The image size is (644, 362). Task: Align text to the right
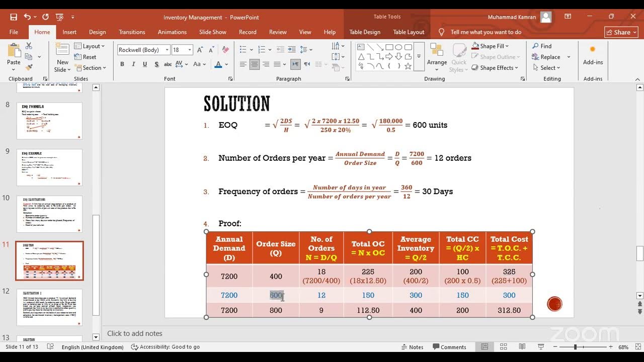coord(266,64)
